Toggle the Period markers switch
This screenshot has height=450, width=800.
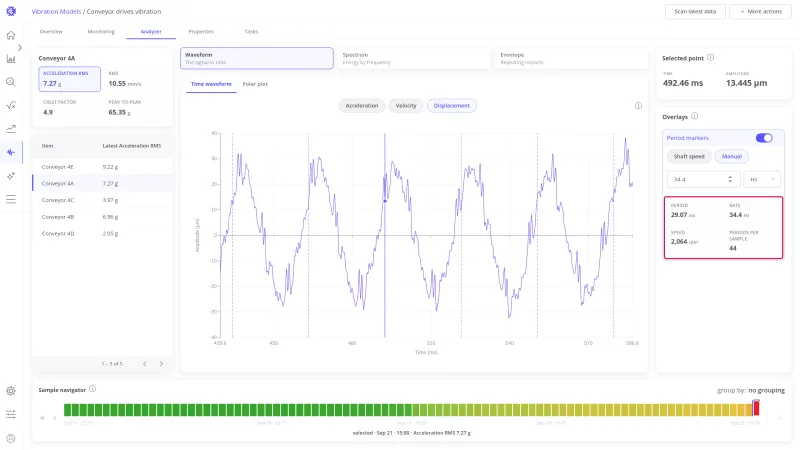[x=764, y=138]
